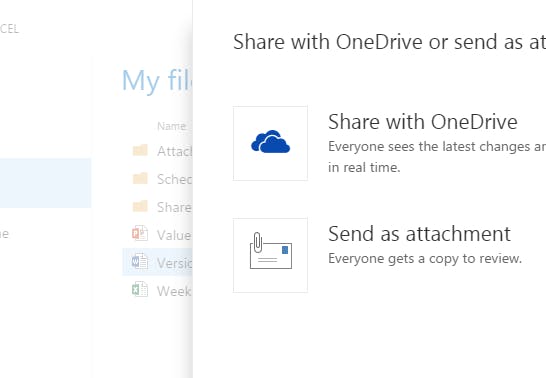Select the Value presentation file name
This screenshot has height=378, width=546.
pos(174,235)
